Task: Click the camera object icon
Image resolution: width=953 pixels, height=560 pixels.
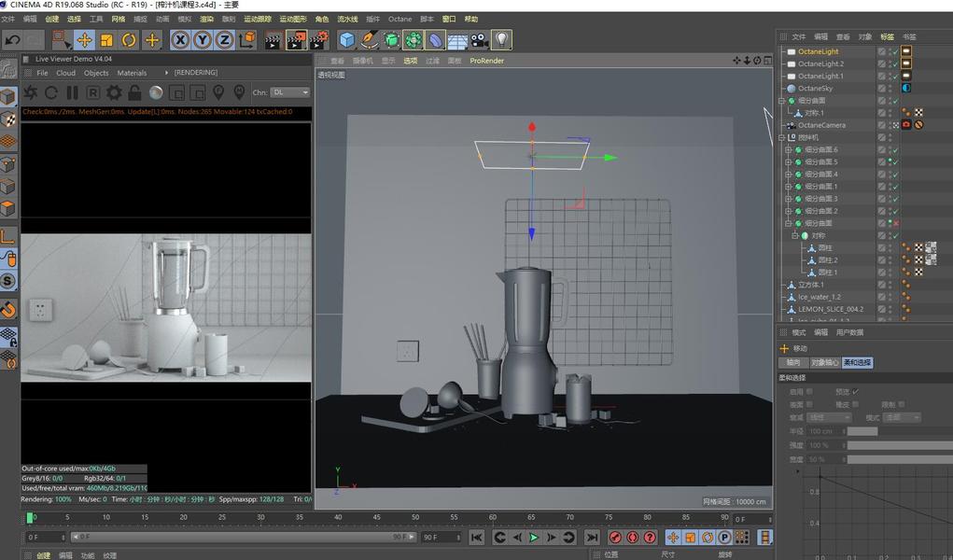Action: pos(479,40)
